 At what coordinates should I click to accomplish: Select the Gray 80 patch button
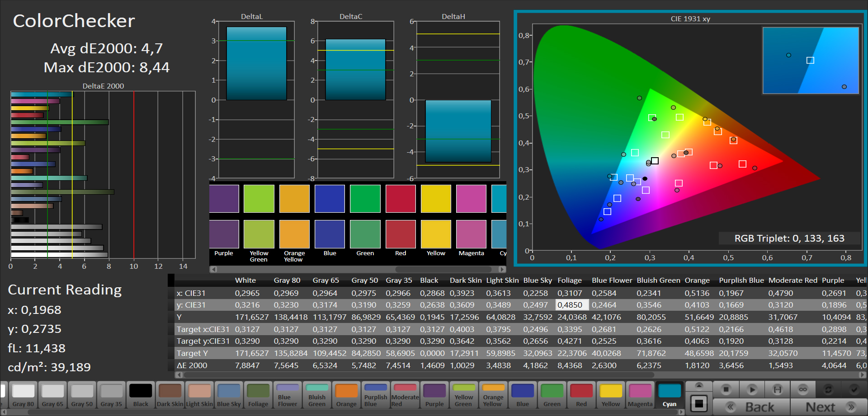pyautogui.click(x=23, y=395)
